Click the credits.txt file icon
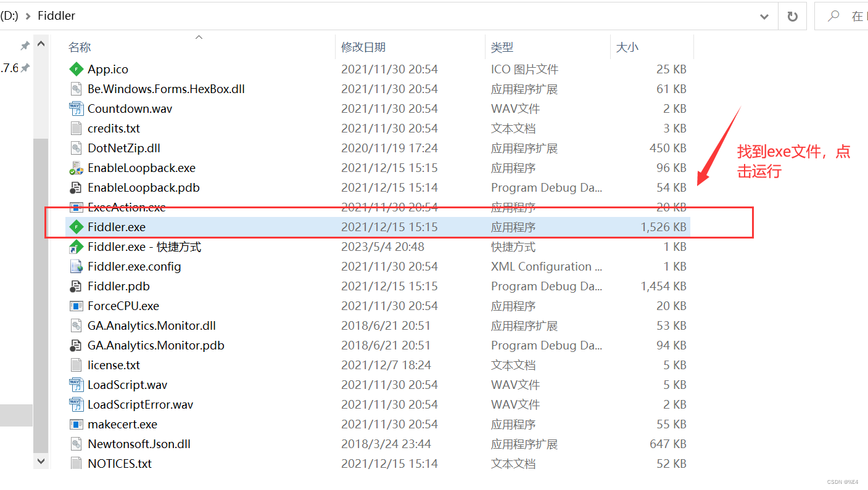The width and height of the screenshot is (868, 490). 76,128
